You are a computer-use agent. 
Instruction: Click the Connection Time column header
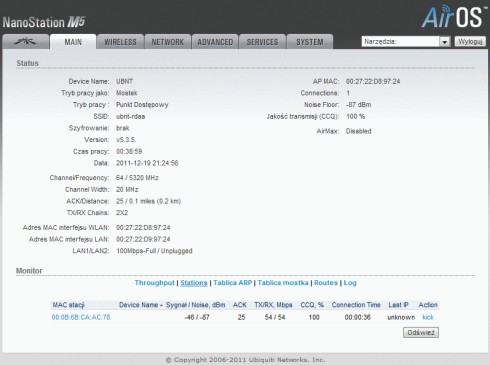coord(356,305)
